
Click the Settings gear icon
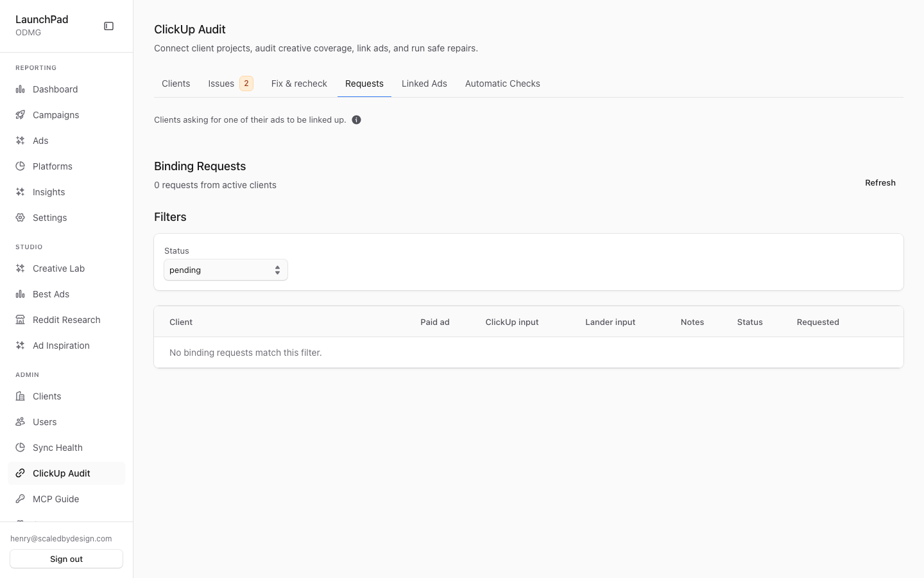point(21,218)
